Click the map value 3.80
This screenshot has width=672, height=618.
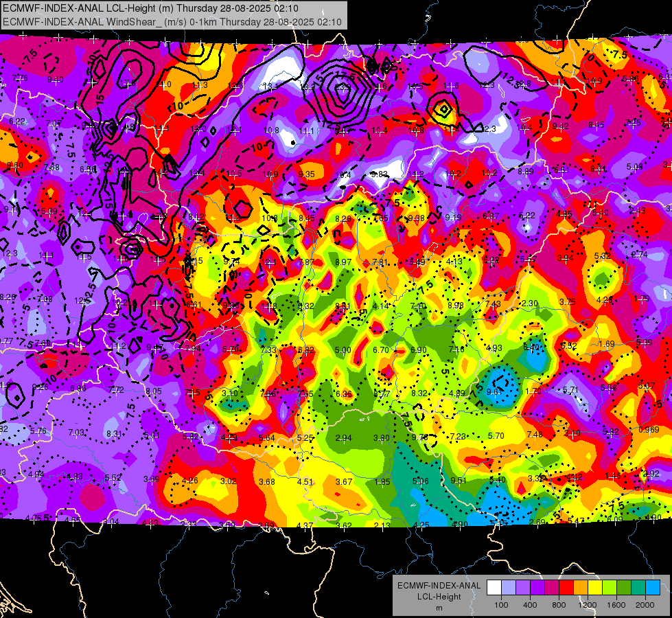[382, 438]
